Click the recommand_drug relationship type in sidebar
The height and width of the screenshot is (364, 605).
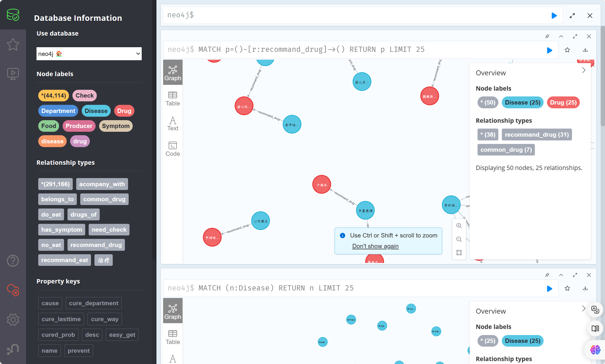pyautogui.click(x=96, y=245)
